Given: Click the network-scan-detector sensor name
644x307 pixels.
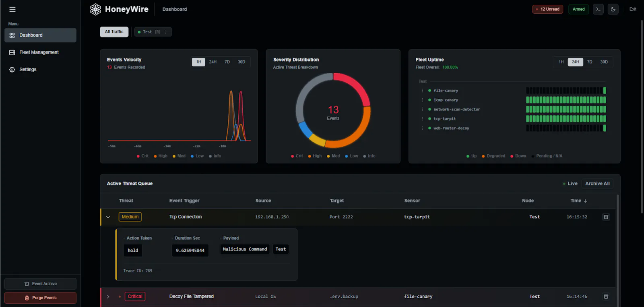Looking at the screenshot, I should [457, 109].
